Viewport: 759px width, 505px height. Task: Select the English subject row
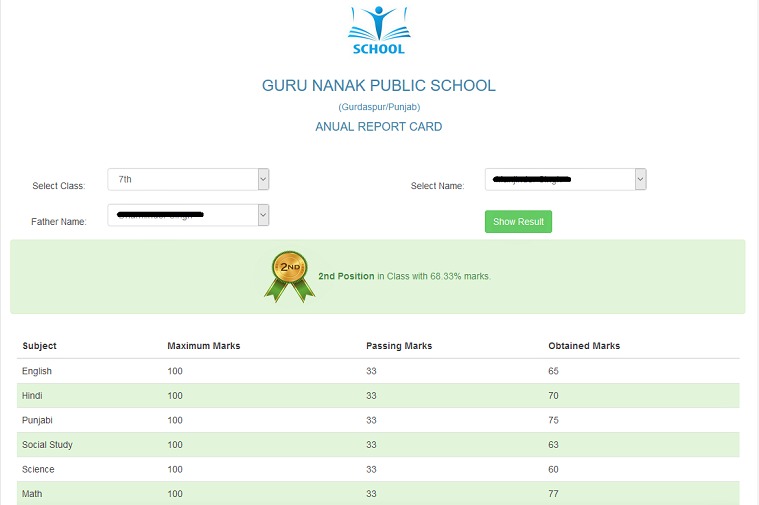tap(37, 371)
